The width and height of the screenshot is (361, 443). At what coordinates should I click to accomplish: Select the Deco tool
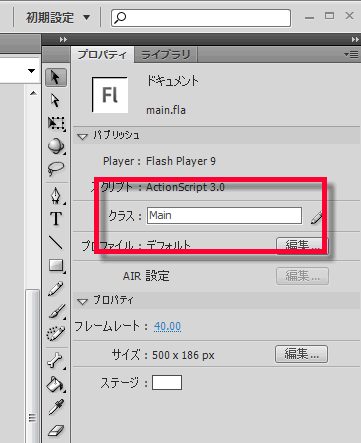(56, 333)
